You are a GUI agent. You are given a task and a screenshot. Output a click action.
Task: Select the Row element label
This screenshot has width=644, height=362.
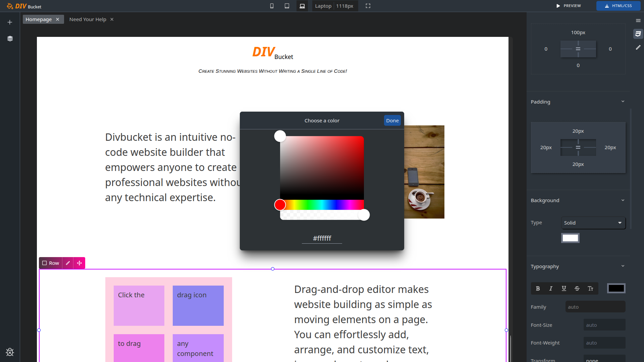coord(51,263)
